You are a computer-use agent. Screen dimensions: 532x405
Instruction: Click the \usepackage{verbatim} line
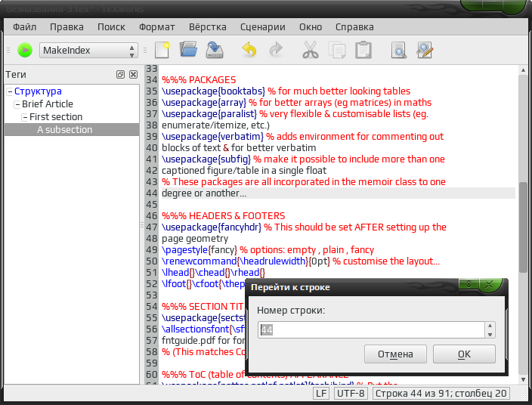[302, 136]
